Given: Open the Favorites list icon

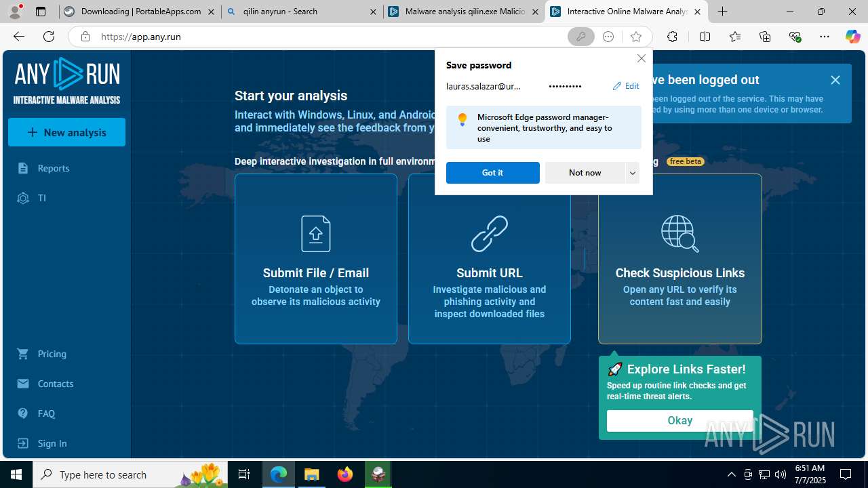Looking at the screenshot, I should (735, 37).
